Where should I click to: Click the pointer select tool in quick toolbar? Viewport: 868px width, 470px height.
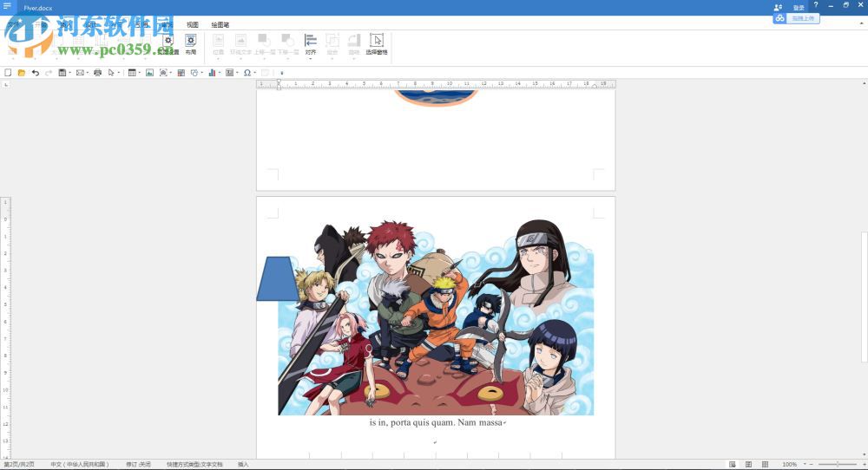pos(111,73)
